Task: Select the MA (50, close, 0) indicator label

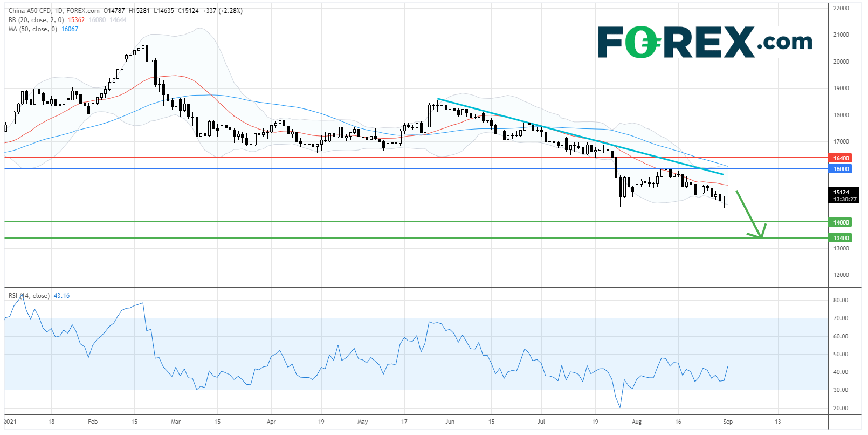Action: coord(32,29)
